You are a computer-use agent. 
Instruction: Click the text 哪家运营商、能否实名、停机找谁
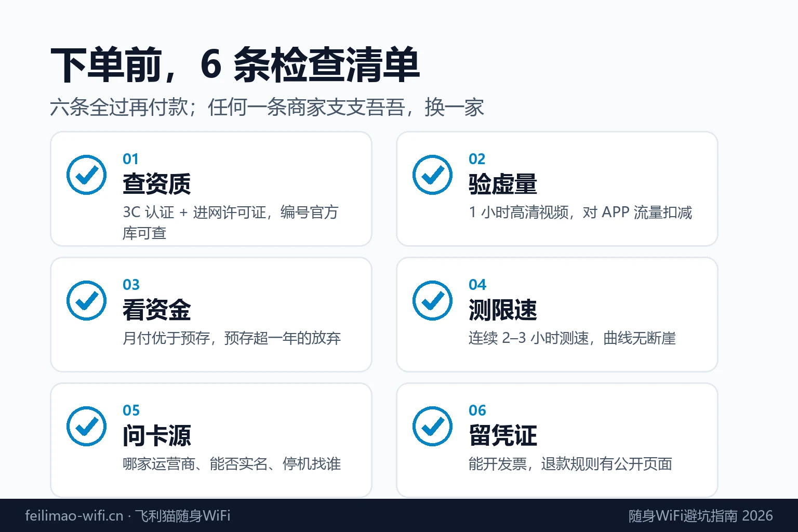(x=232, y=464)
